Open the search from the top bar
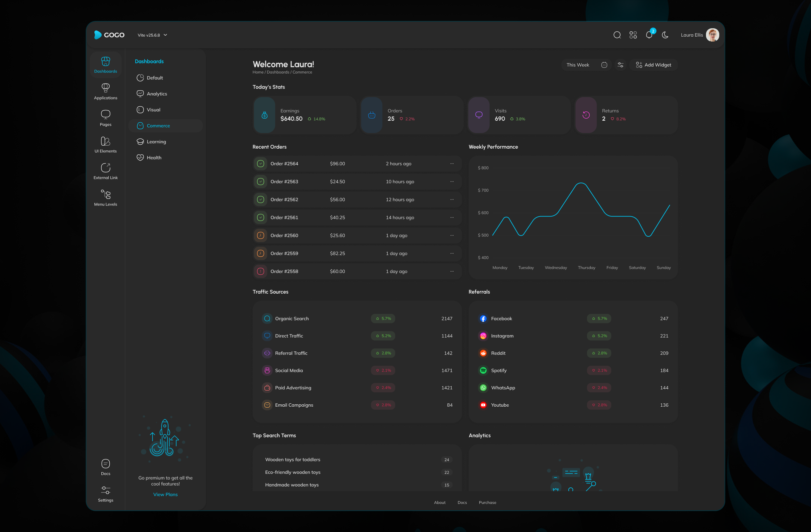Screen dimensions: 811x532 point(617,35)
